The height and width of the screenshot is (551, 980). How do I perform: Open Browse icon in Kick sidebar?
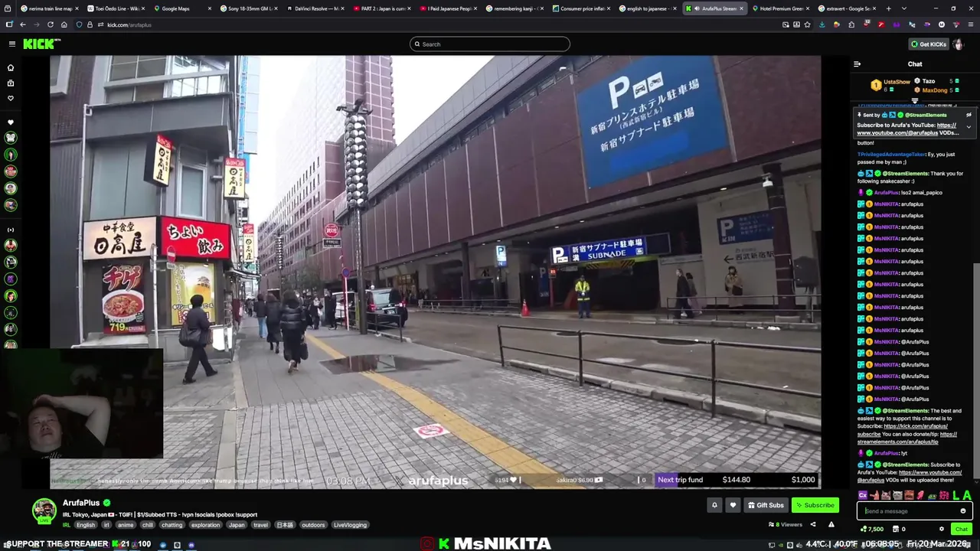(11, 83)
